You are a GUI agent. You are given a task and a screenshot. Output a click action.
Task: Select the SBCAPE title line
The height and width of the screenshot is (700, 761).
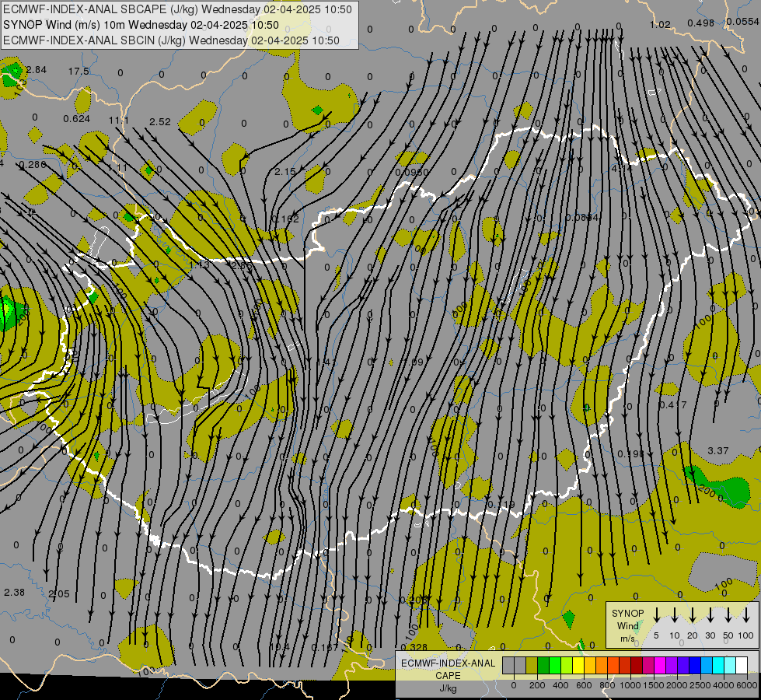click(x=178, y=9)
